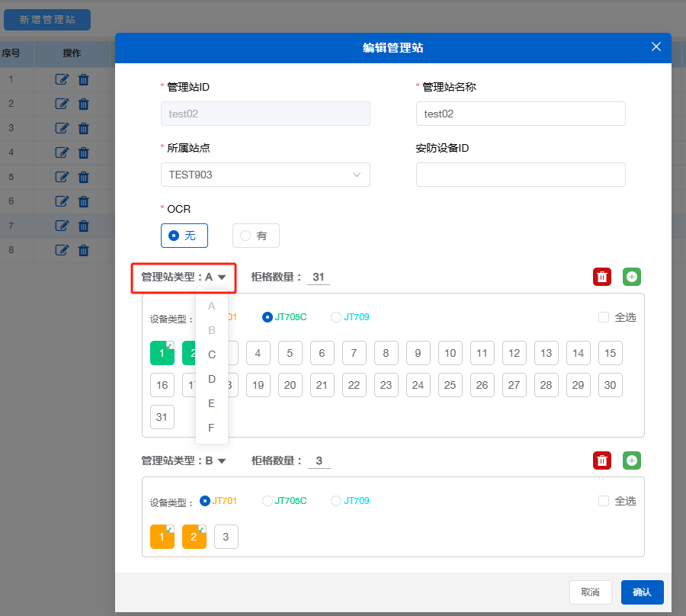Click the edit icon in row 3
The image size is (686, 616).
pos(62,128)
